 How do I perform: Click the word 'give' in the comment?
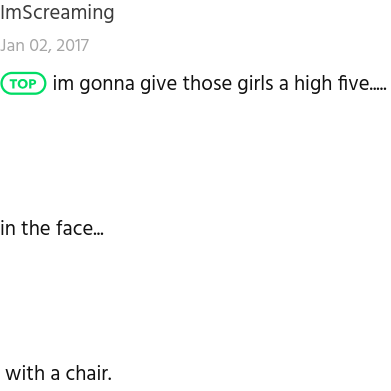tap(158, 83)
